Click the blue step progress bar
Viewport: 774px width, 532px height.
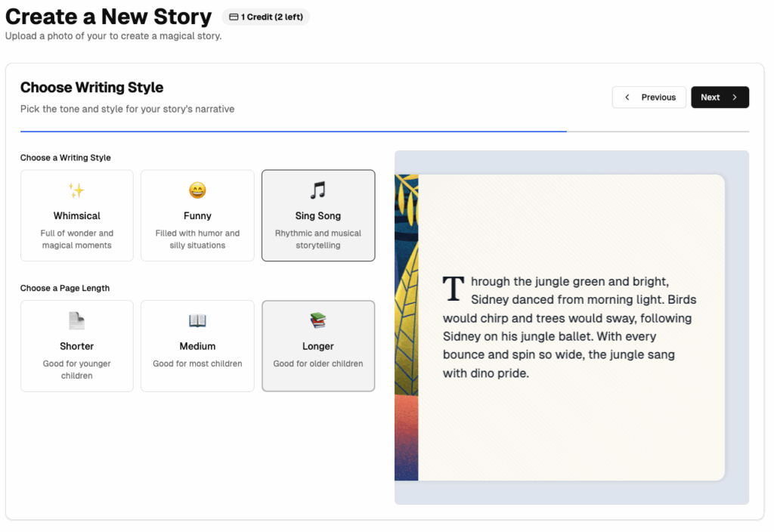pos(293,131)
